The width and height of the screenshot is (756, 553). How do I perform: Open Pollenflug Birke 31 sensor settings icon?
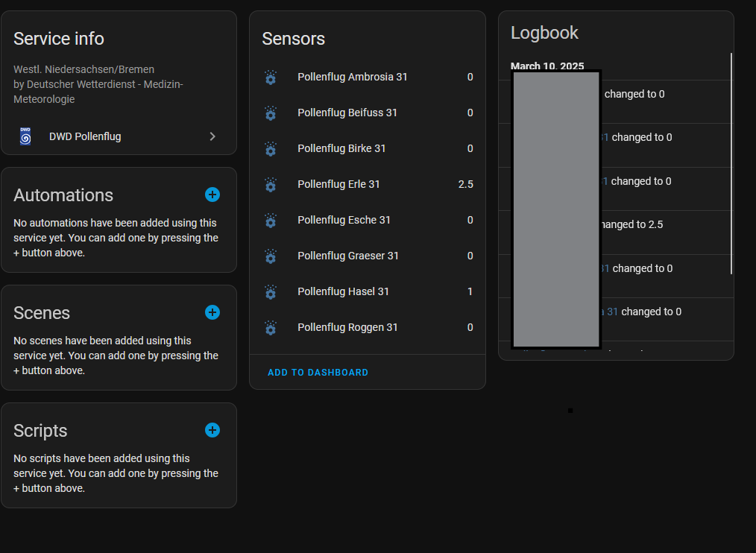270,149
